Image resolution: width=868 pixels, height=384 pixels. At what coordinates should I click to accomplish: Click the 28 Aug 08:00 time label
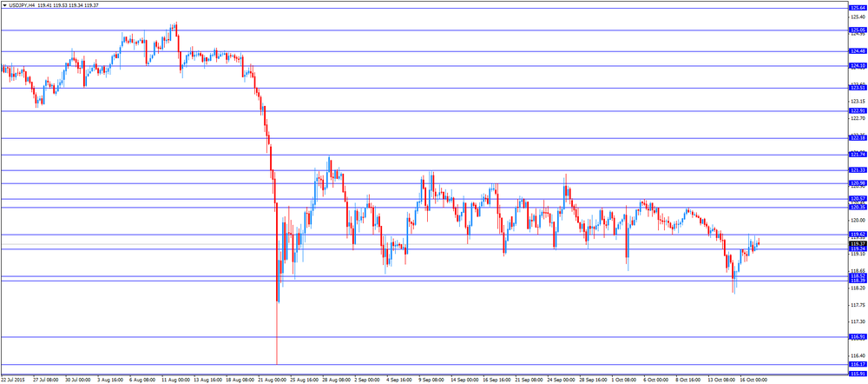(336, 381)
